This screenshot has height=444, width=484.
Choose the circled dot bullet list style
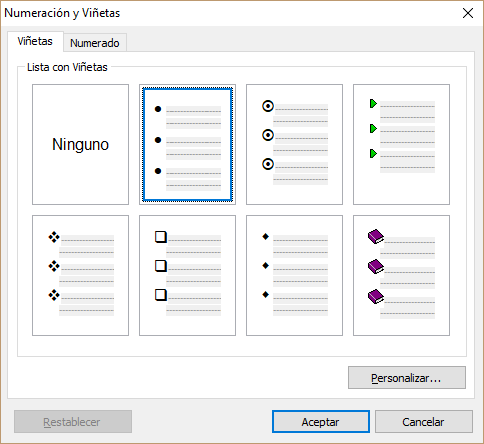point(294,144)
